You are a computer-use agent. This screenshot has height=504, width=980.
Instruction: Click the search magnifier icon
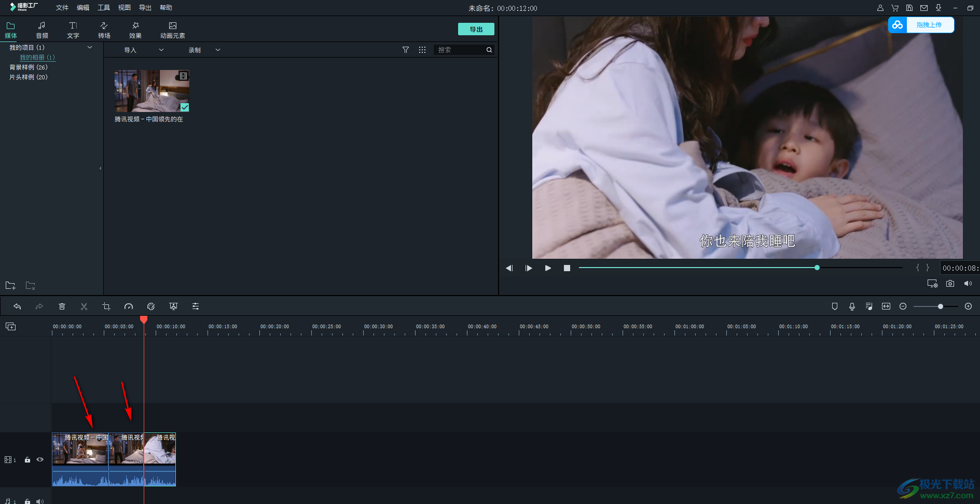(x=489, y=50)
